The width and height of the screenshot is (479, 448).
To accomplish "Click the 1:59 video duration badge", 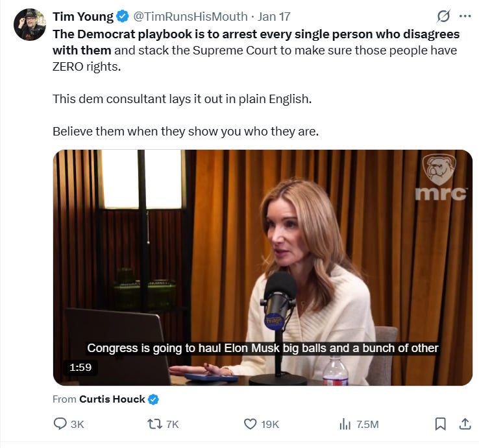I will tap(80, 367).
